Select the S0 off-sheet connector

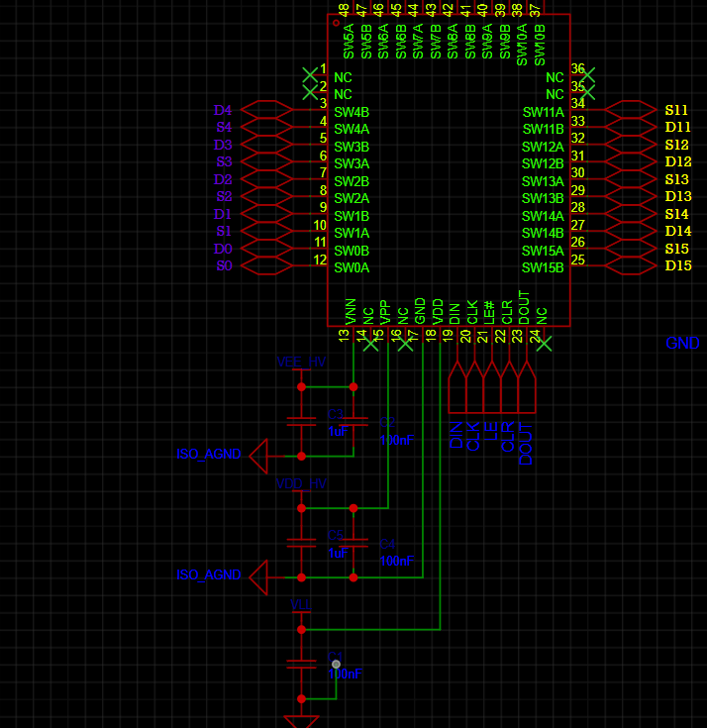pos(266,265)
